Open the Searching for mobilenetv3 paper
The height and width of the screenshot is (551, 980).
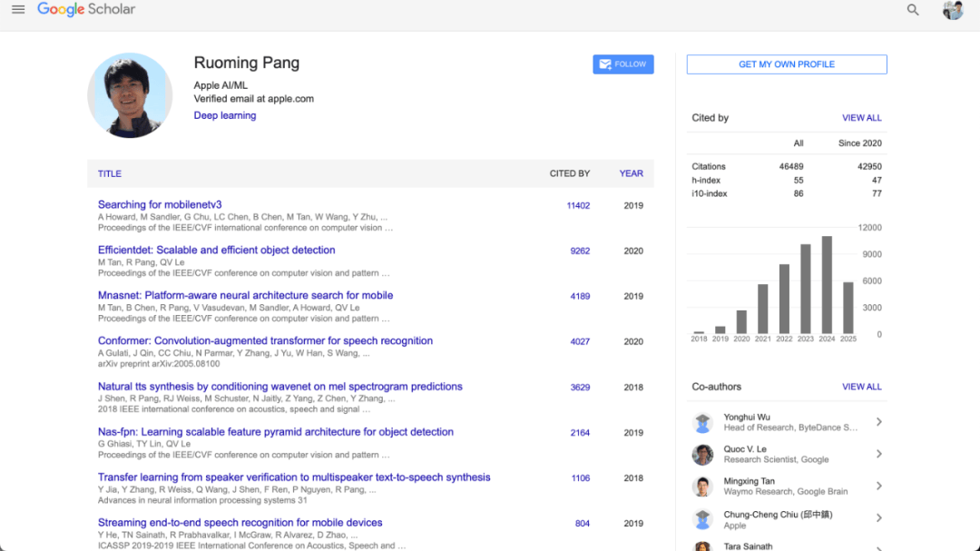pos(160,205)
